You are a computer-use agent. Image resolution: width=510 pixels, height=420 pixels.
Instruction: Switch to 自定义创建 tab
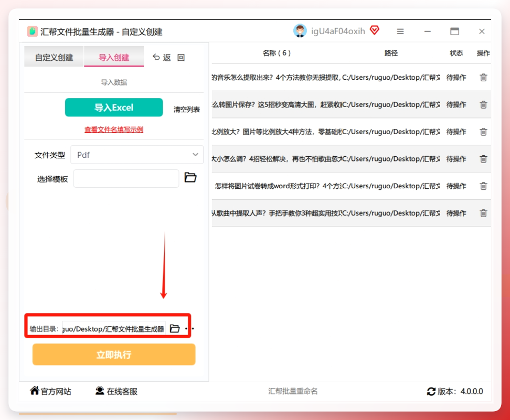[x=54, y=57]
